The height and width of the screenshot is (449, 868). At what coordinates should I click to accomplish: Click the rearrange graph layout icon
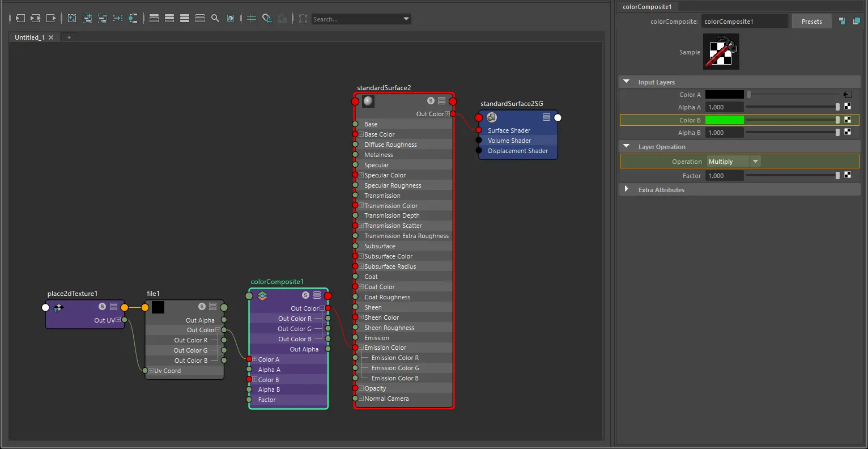[118, 19]
